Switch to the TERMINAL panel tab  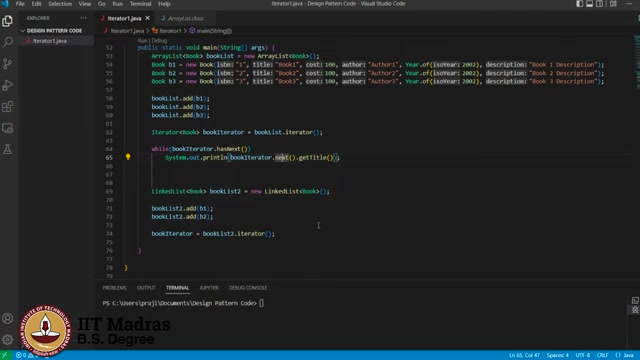point(178,288)
